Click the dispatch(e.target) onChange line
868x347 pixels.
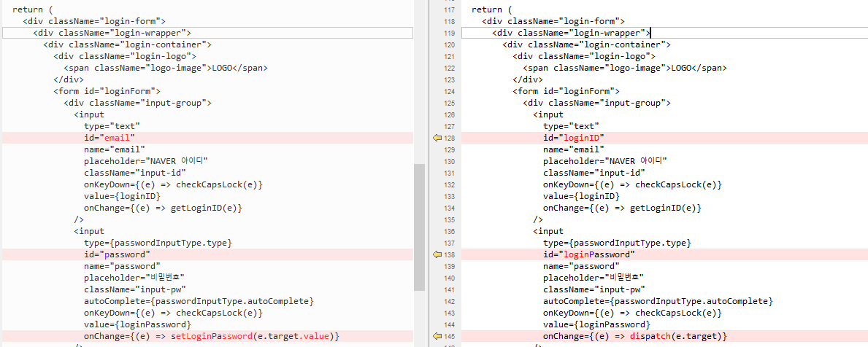click(x=664, y=336)
